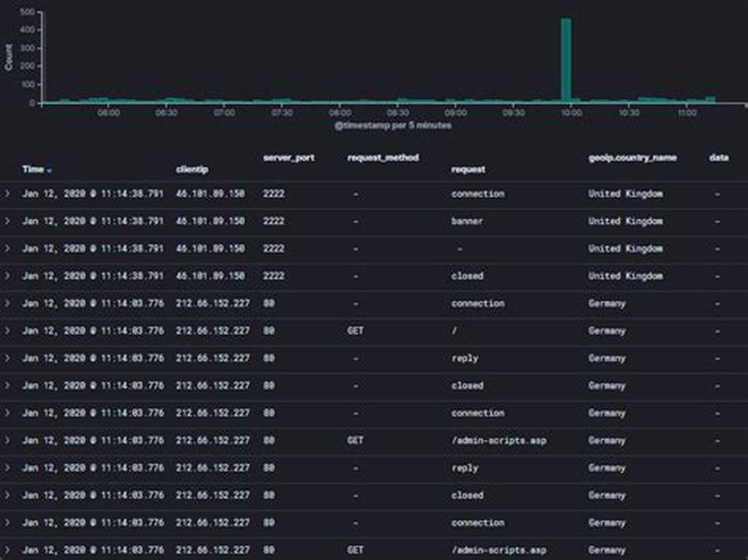Click the 09:00 tick label on the histogram
This screenshot has width=748, height=560.
pyautogui.click(x=456, y=113)
